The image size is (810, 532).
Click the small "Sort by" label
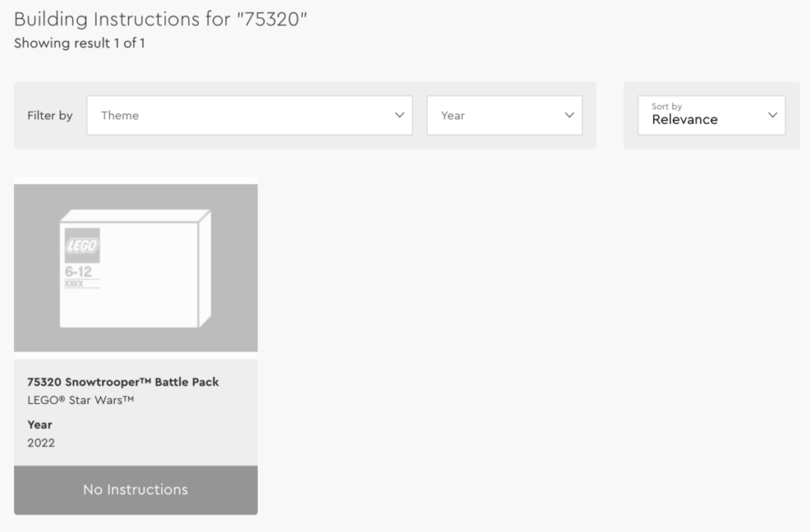667,106
